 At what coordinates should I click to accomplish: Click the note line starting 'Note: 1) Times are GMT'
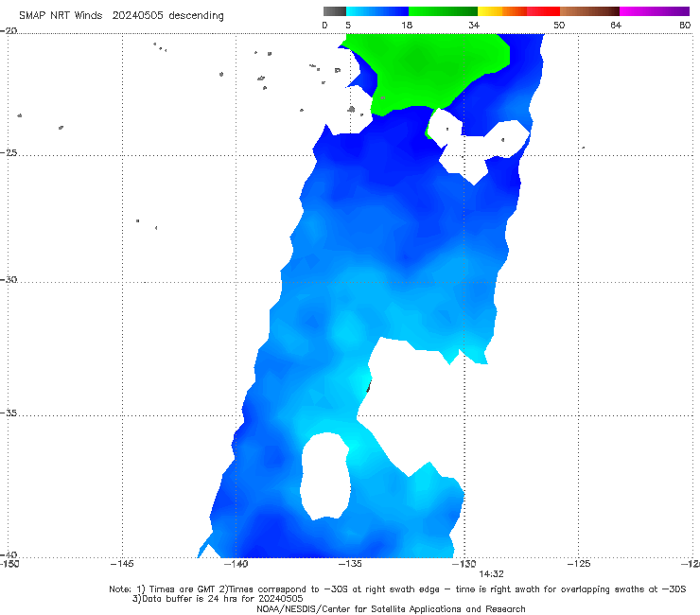[397, 589]
